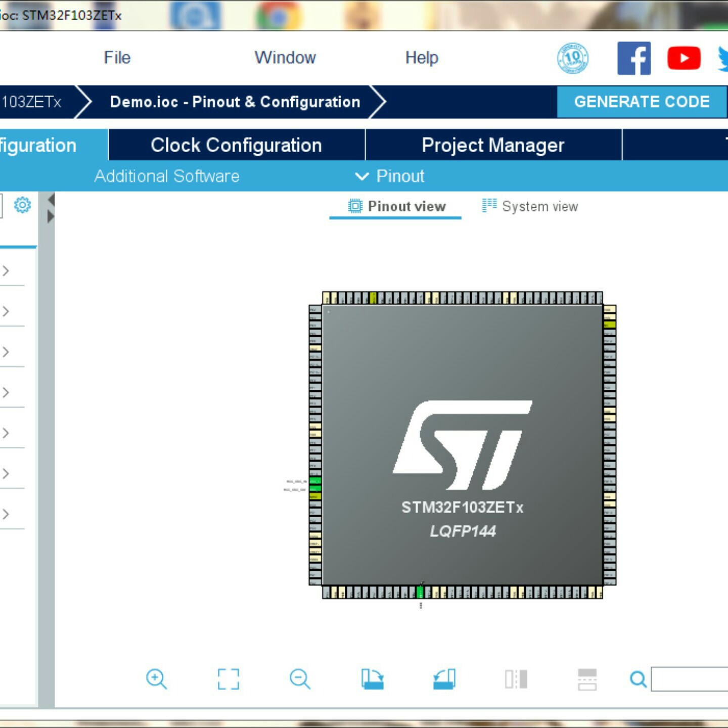This screenshot has height=728, width=728.
Task: Click the GENERATE CODE button
Action: pyautogui.click(x=641, y=102)
